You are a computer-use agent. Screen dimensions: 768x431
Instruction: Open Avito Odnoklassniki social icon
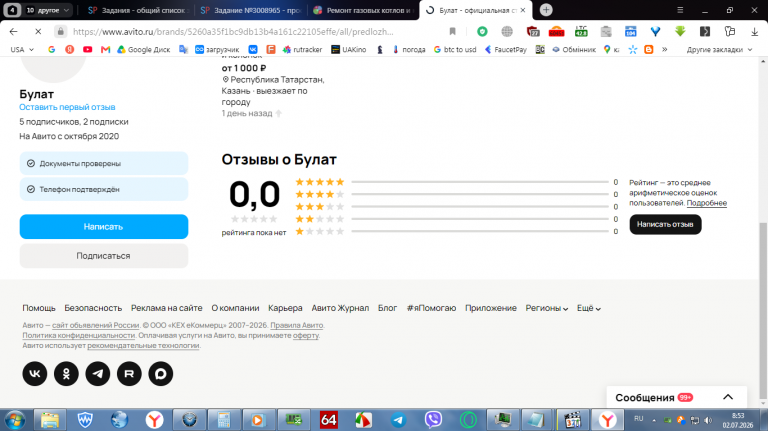[x=66, y=374]
